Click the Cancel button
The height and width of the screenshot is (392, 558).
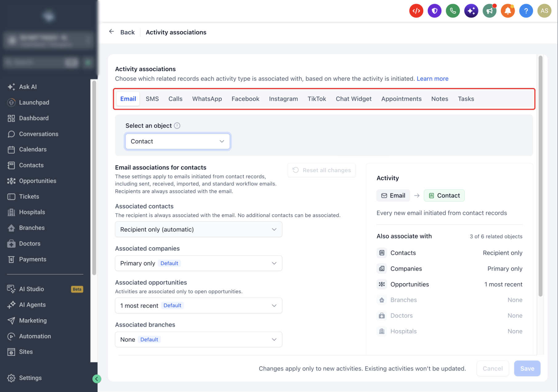click(493, 368)
